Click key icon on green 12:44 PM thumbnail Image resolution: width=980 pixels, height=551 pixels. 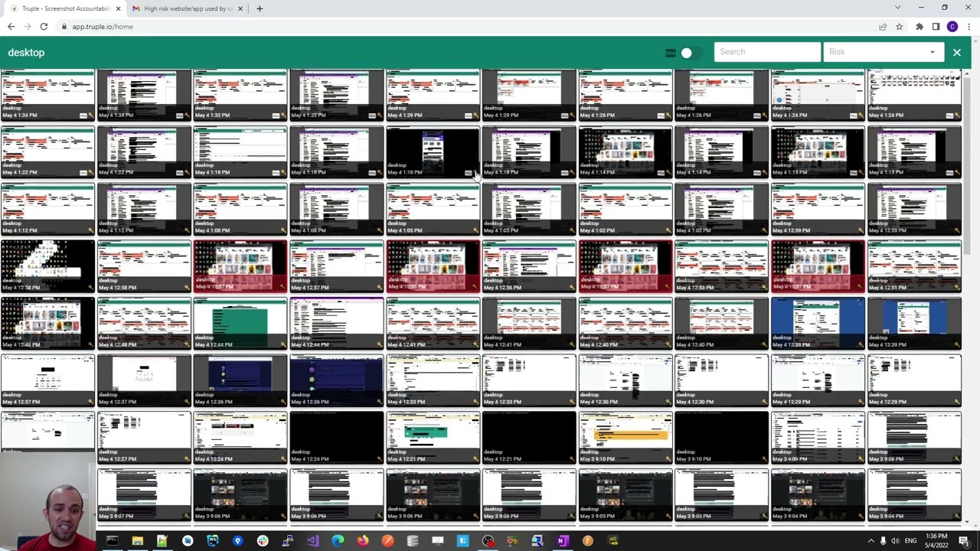pyautogui.click(x=282, y=345)
